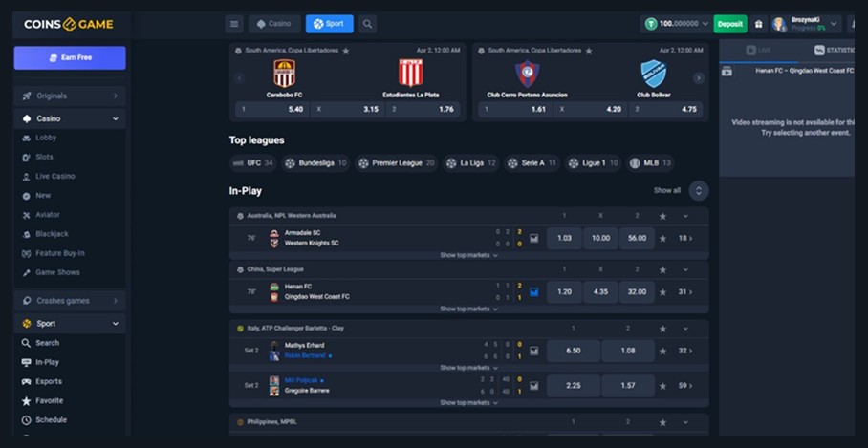Image resolution: width=868 pixels, height=448 pixels.
Task: Select the Statistics tab in right panel
Action: pos(834,51)
